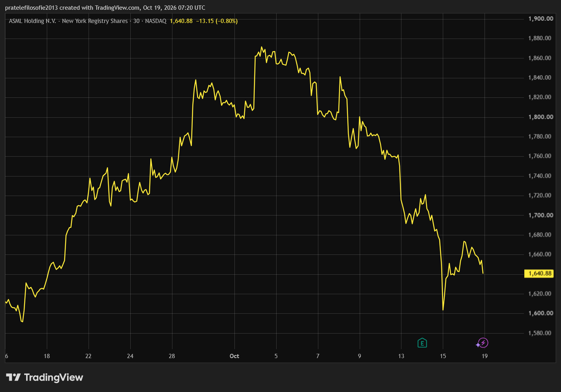Click the −13.15 (−0.80%) change value
The height and width of the screenshot is (392, 561).
pos(217,21)
